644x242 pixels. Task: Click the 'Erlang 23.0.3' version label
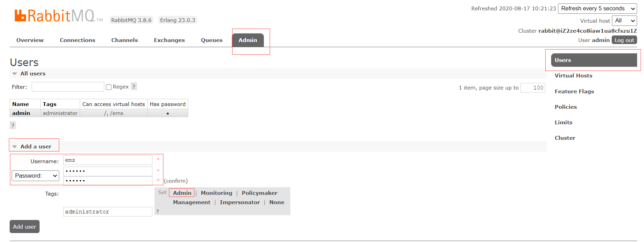pos(178,20)
